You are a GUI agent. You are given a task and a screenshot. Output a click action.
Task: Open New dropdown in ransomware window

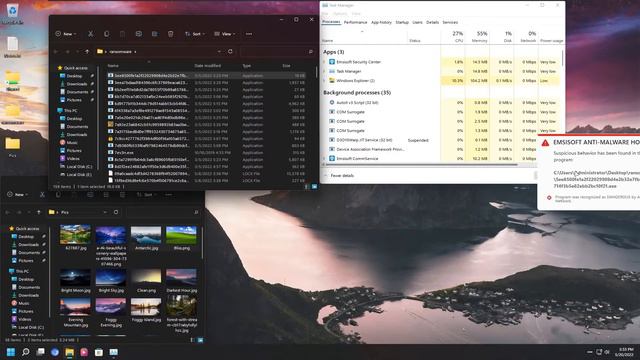66,34
